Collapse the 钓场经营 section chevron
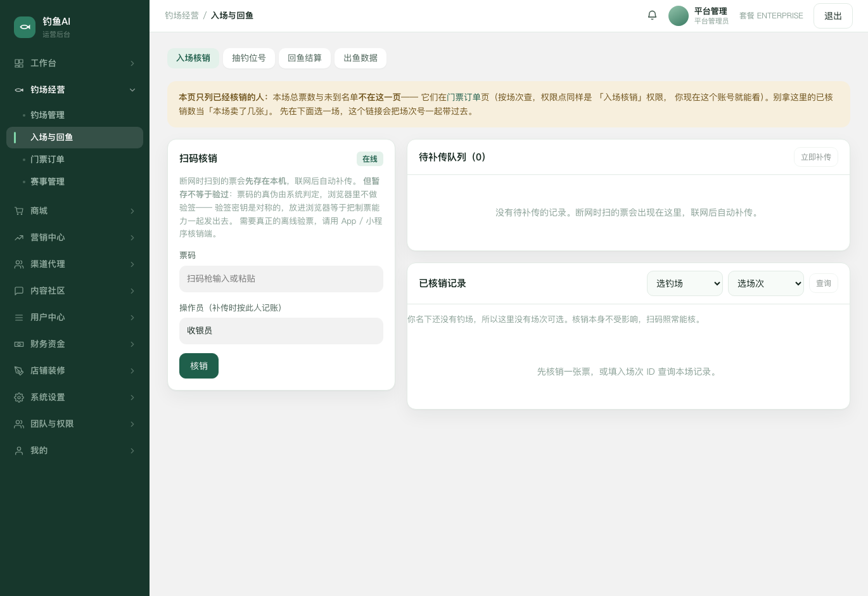 [132, 90]
